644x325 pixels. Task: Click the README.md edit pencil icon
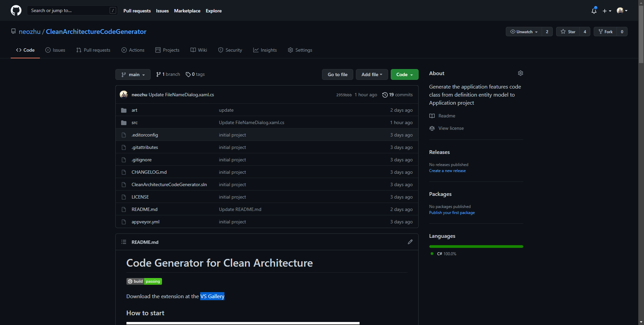(x=410, y=242)
